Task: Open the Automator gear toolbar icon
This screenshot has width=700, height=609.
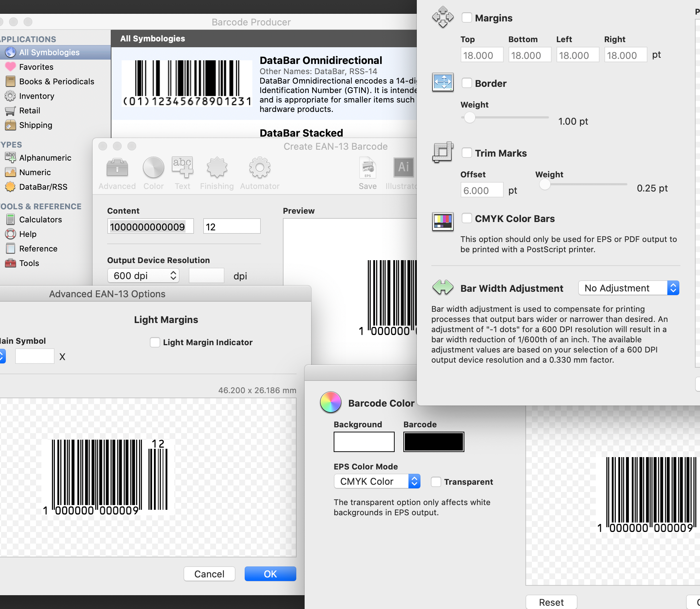Action: coord(260,168)
